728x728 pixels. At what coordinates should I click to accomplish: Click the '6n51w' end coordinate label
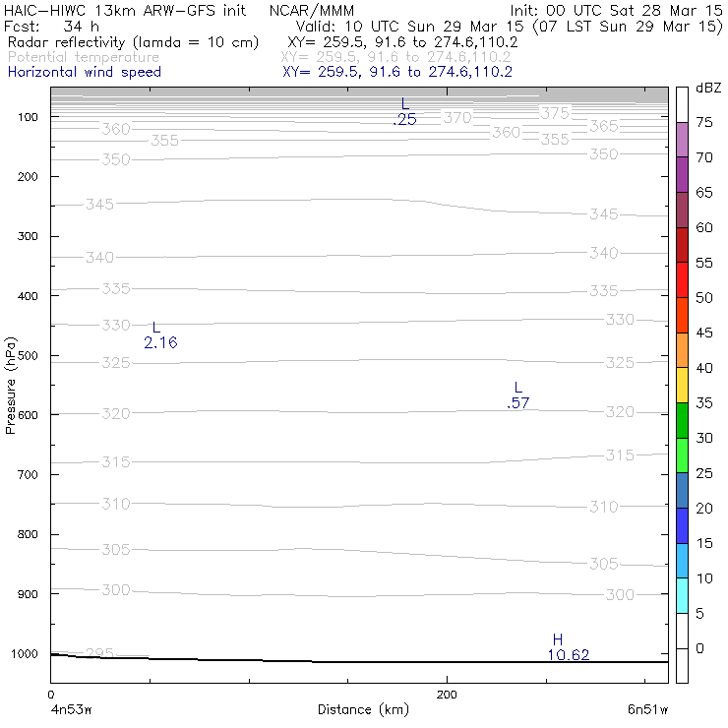pyautogui.click(x=647, y=710)
